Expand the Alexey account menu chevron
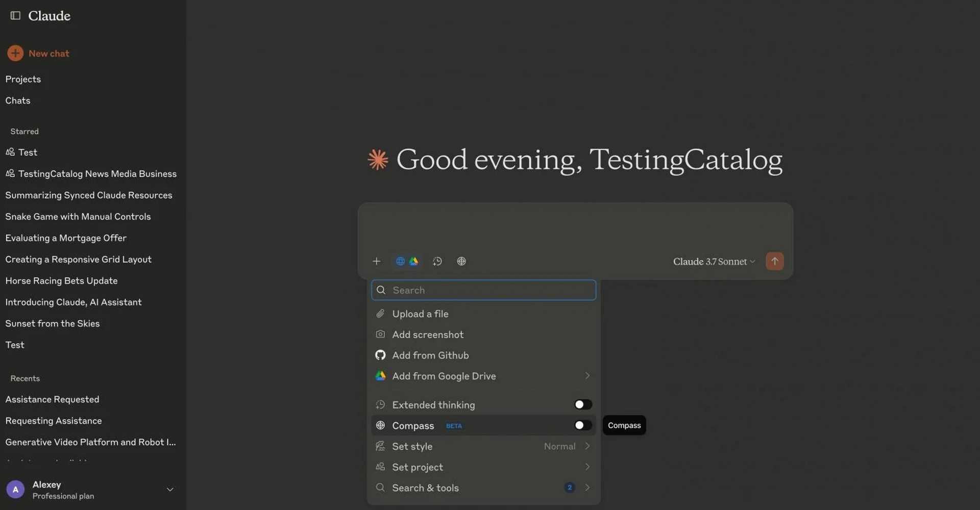 point(170,490)
